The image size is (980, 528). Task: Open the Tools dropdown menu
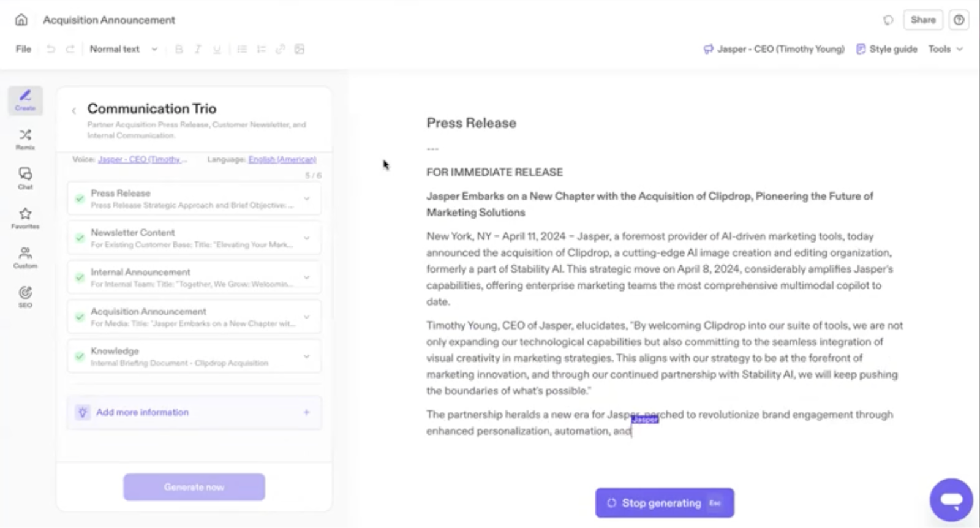tap(946, 49)
